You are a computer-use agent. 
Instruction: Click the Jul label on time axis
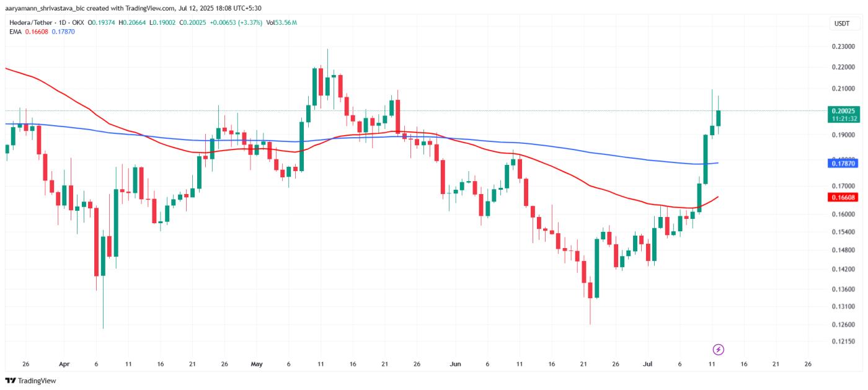pyautogui.click(x=647, y=364)
